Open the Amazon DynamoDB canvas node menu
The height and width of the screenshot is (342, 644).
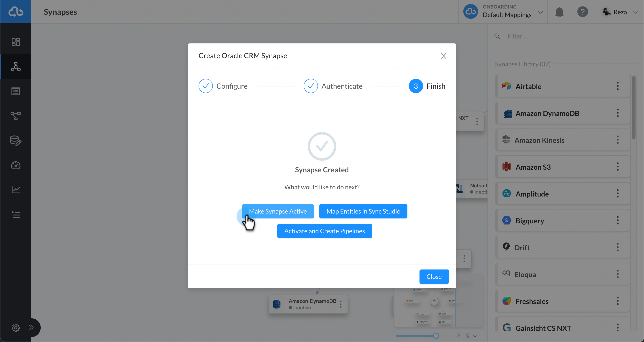pyautogui.click(x=341, y=304)
